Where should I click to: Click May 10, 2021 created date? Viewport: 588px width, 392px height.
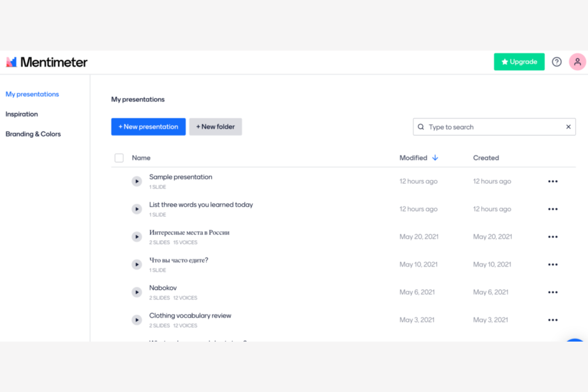[x=492, y=265]
